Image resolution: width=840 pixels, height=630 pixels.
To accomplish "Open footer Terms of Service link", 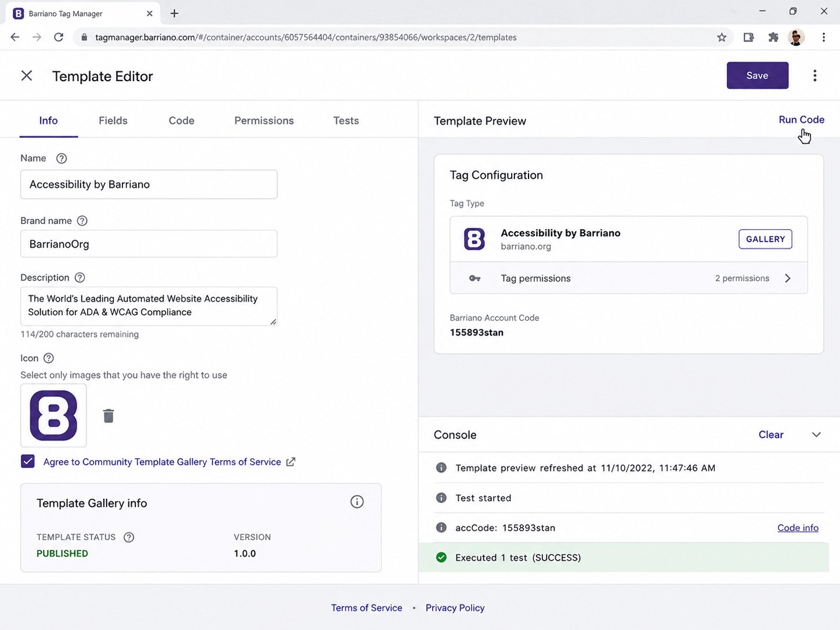I will (367, 607).
